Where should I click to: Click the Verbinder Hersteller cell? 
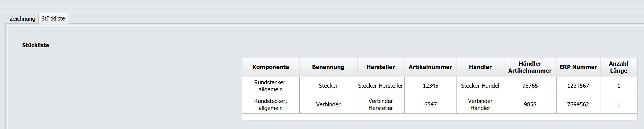[380, 105]
